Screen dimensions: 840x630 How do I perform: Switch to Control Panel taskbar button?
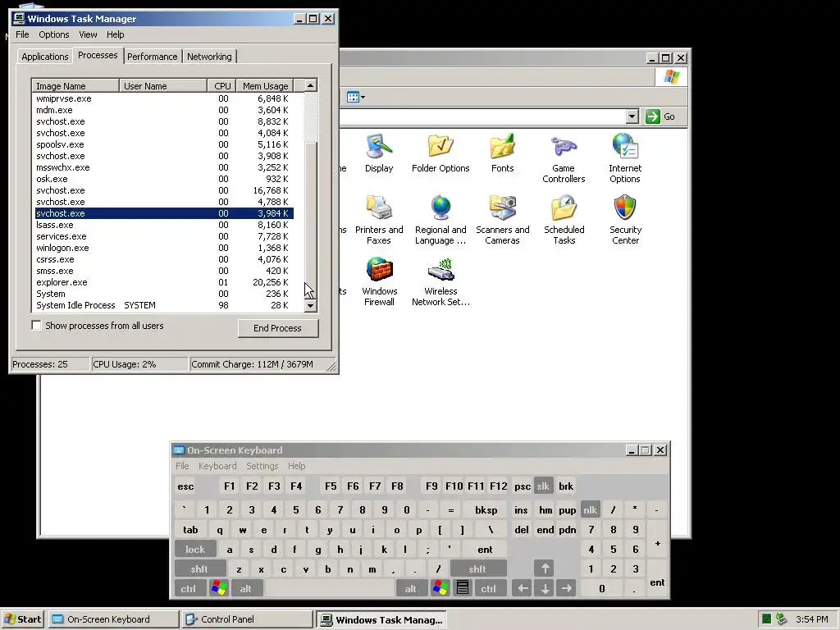(x=246, y=619)
